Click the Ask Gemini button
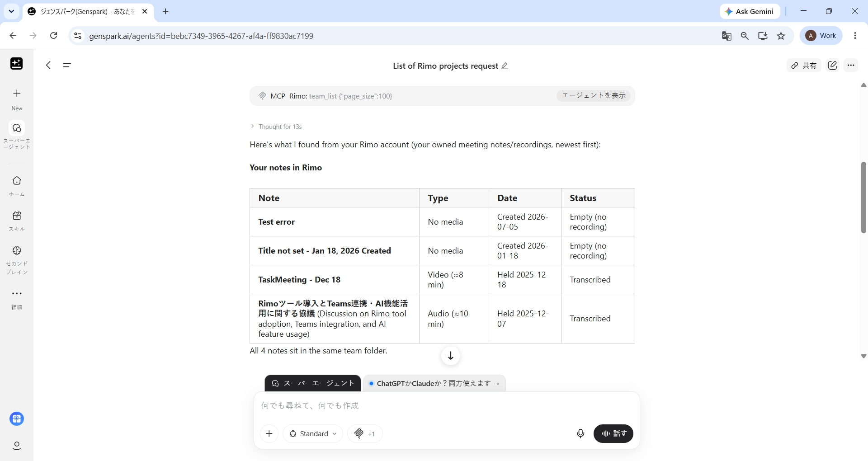 click(x=750, y=12)
